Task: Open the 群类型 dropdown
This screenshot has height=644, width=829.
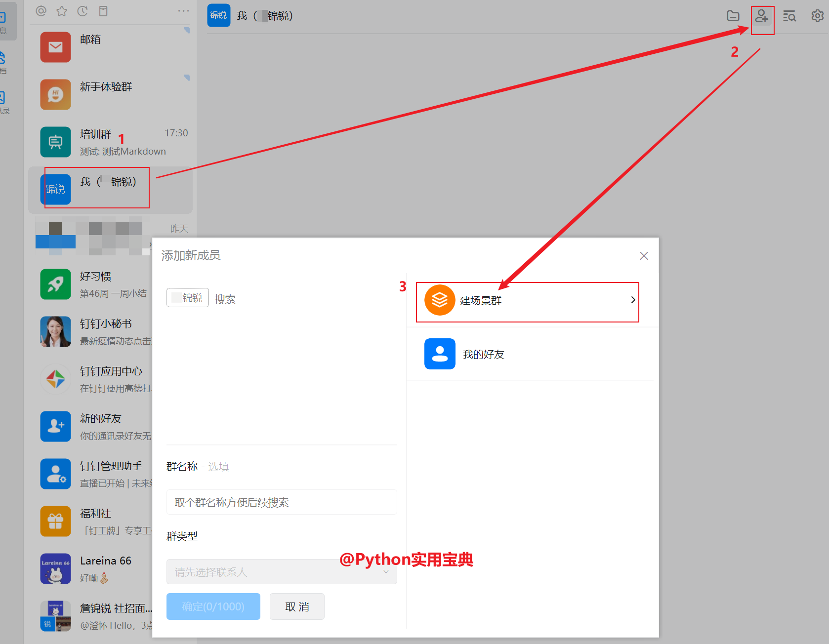Action: [x=282, y=572]
